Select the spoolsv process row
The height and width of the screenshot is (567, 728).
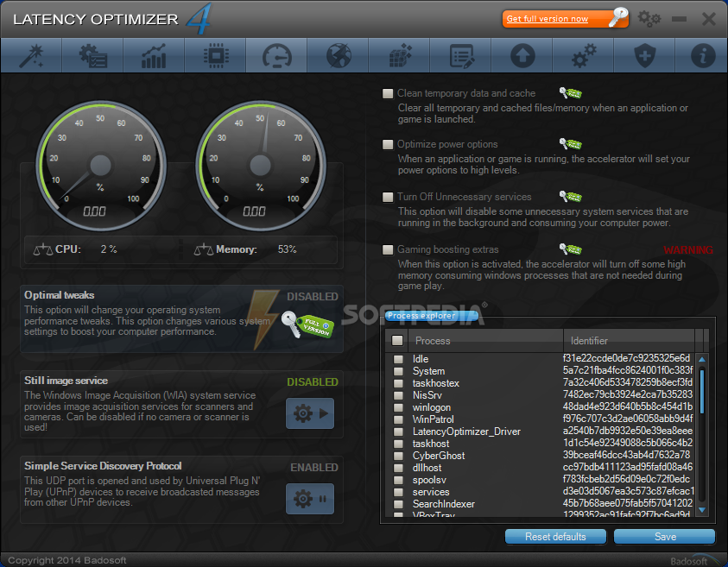pyautogui.click(x=542, y=480)
